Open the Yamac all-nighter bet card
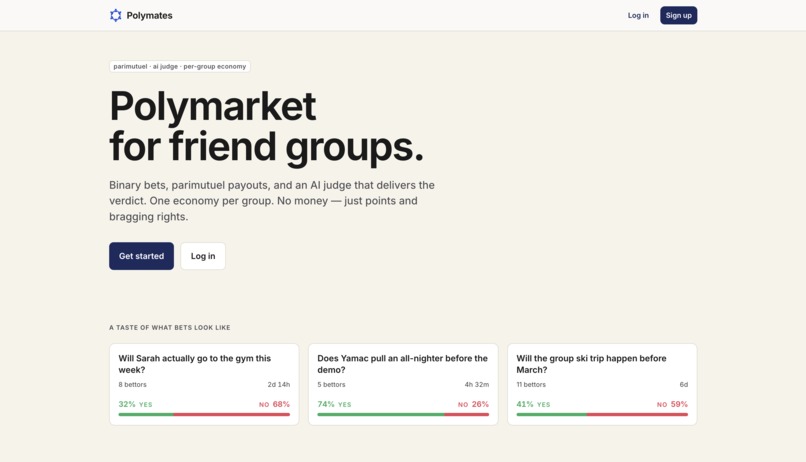Image resolution: width=806 pixels, height=462 pixels. point(403,384)
